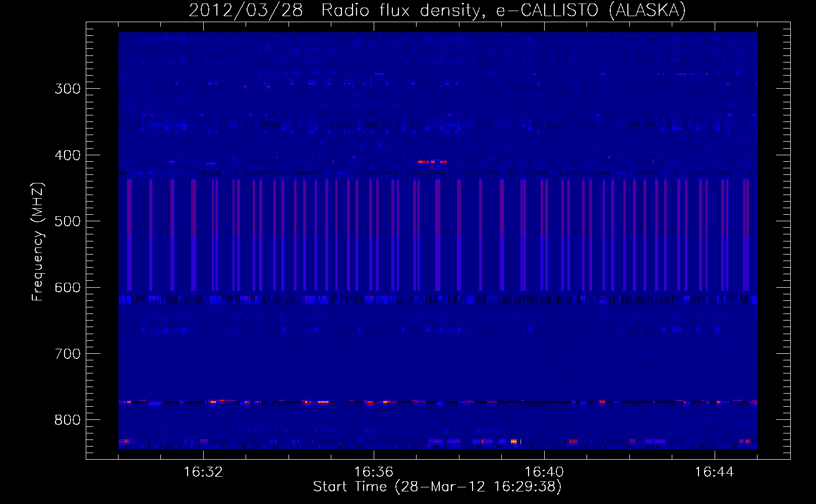
Task: Click the 16:32 time tick label
Action: click(x=203, y=472)
